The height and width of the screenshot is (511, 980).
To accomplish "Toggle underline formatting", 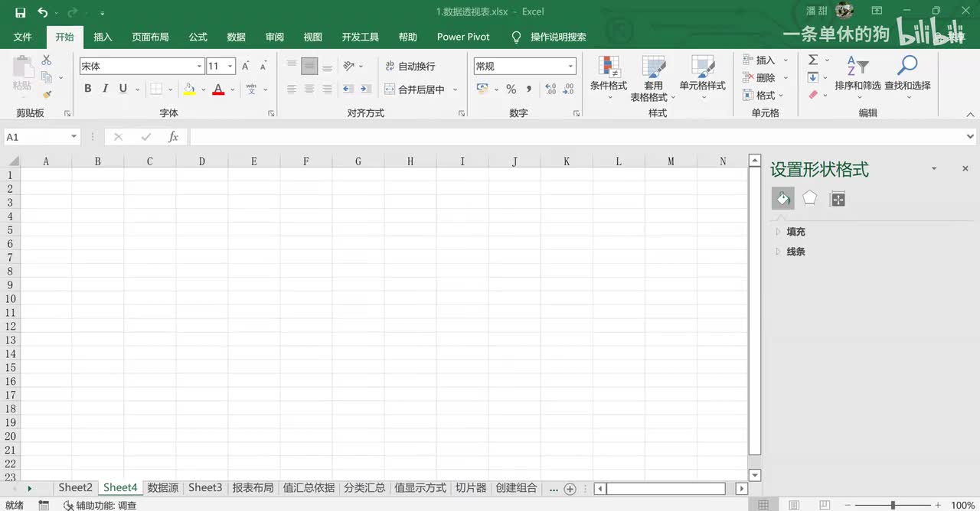I will [123, 89].
